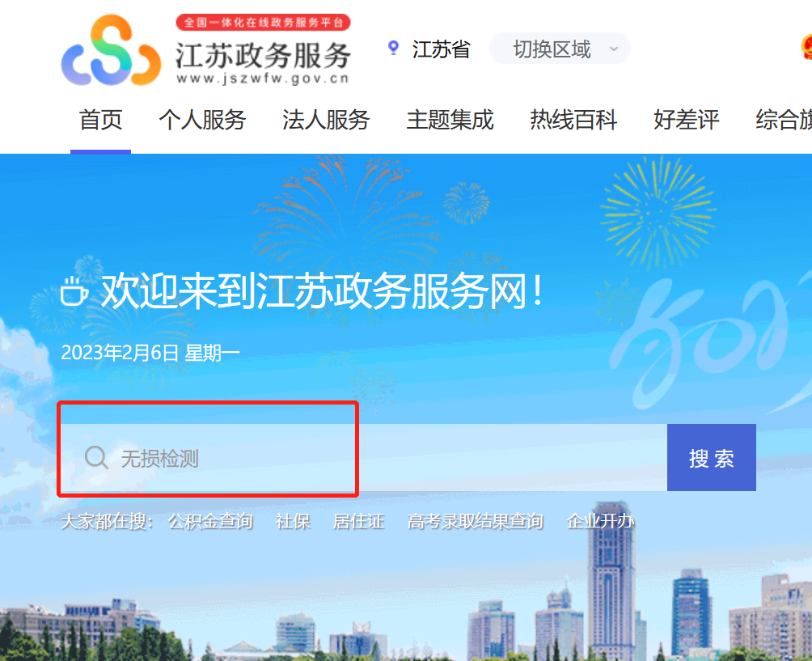This screenshot has height=661, width=812.
Task: Click the 企业开办 hot search link
Action: click(x=601, y=521)
